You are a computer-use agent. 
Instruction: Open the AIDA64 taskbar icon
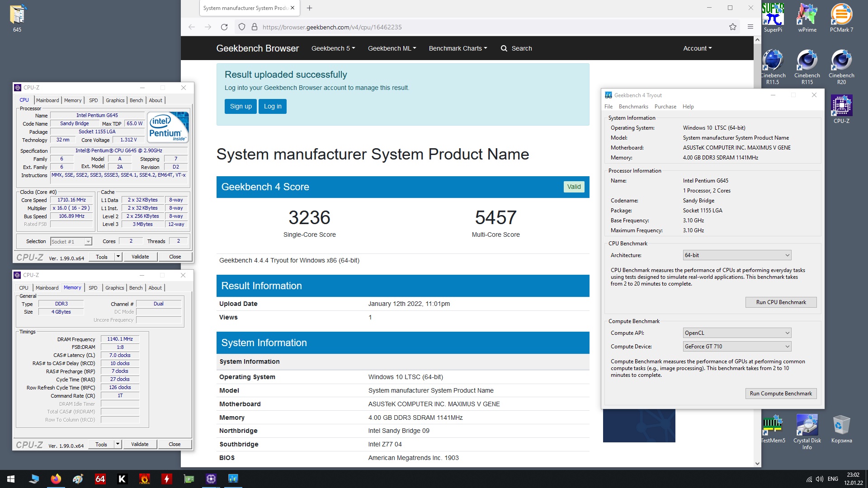tap(100, 479)
